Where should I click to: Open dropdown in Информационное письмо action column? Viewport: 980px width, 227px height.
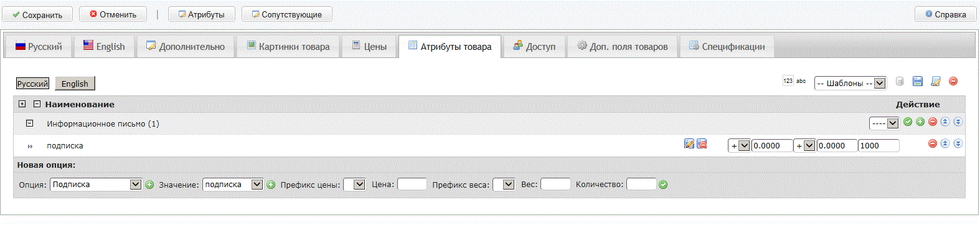(884, 123)
